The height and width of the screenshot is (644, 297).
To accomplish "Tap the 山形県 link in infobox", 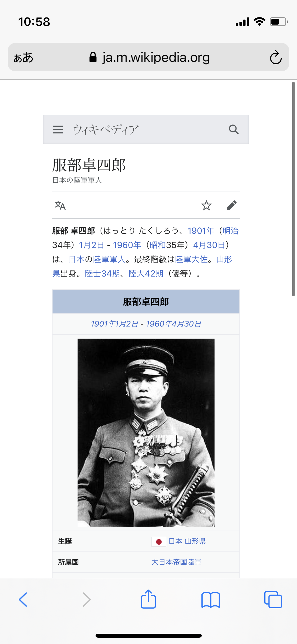I will (195, 541).
